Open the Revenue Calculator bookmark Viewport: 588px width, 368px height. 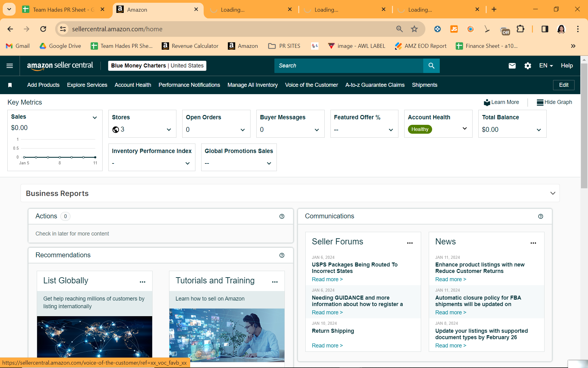190,46
